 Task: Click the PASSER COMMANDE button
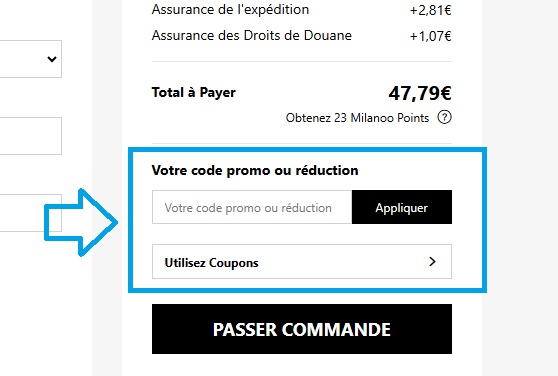(x=302, y=329)
